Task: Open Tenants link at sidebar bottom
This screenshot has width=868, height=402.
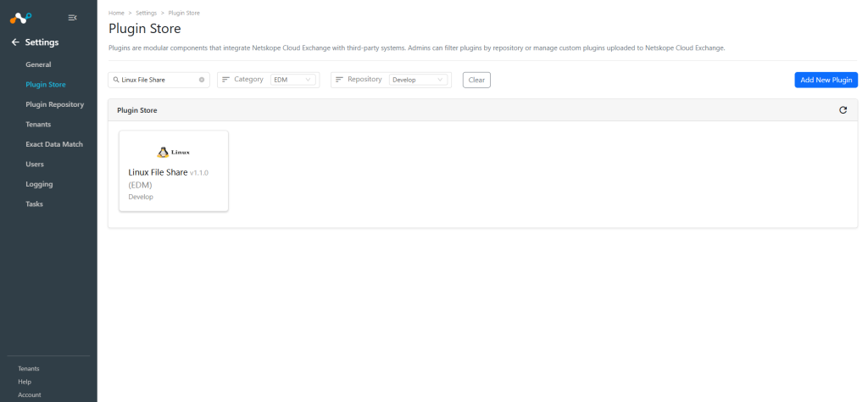Action: pyautogui.click(x=29, y=369)
